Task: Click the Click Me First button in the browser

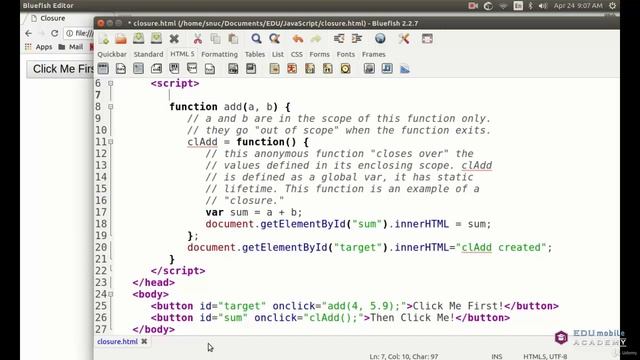Action: click(60, 69)
